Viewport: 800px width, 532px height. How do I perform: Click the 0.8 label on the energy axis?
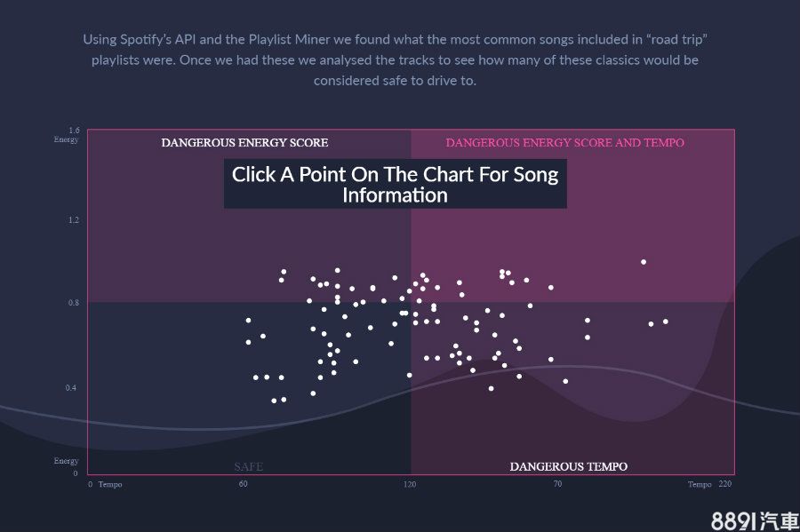pos(74,303)
